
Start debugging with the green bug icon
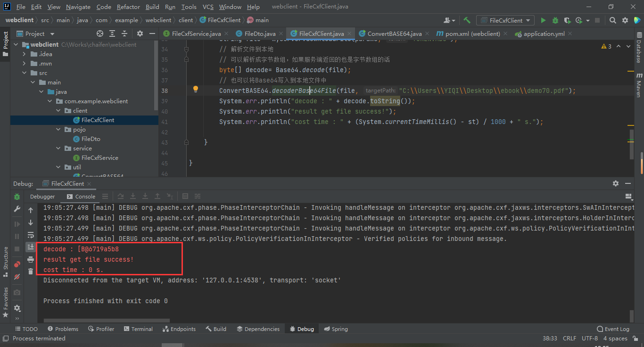pyautogui.click(x=555, y=20)
